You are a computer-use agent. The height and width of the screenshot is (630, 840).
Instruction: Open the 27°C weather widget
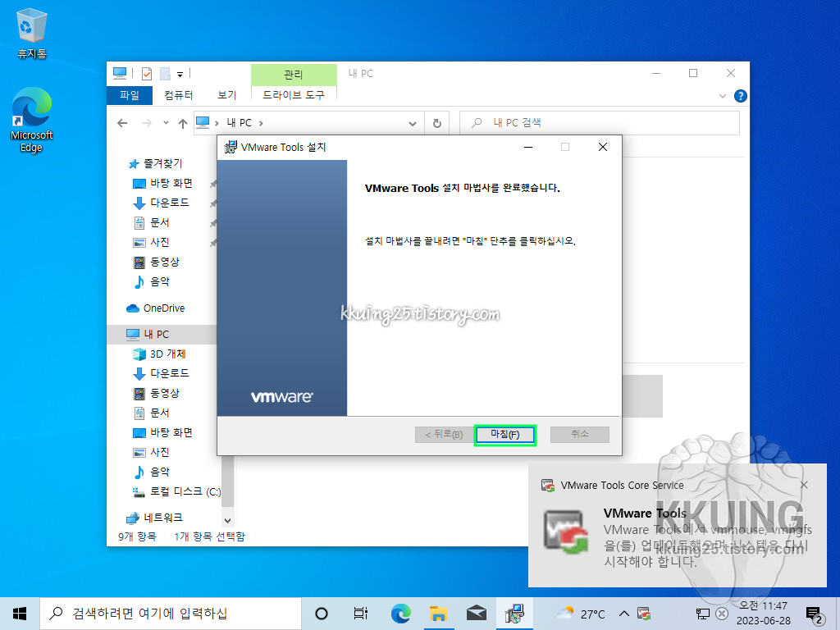(581, 614)
